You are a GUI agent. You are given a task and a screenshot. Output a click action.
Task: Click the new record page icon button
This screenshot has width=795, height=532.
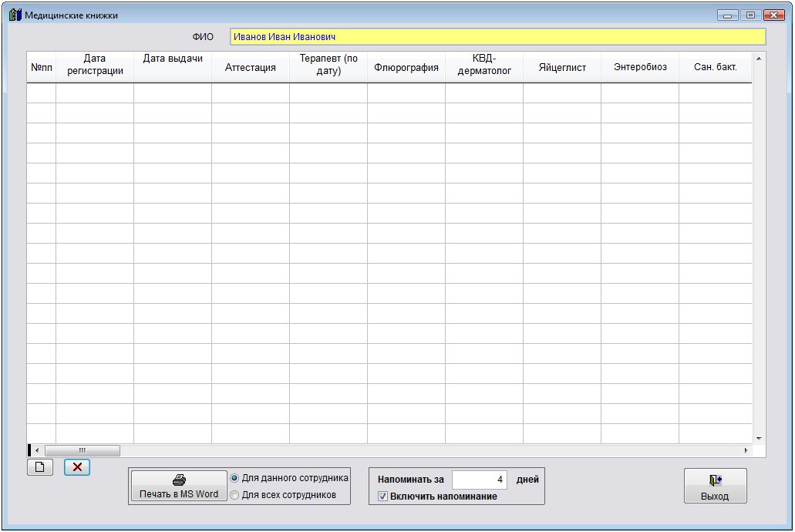coord(40,467)
